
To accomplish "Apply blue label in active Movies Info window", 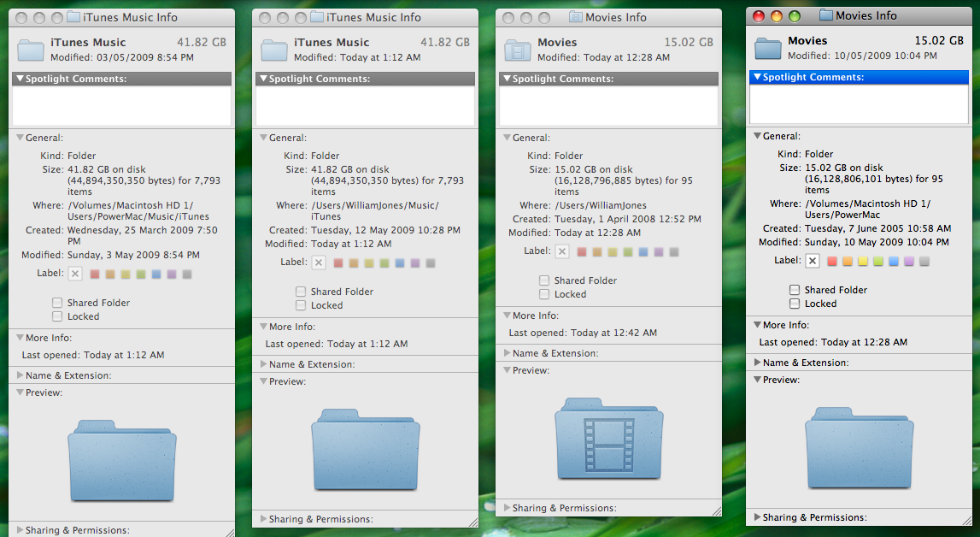I will [x=894, y=262].
